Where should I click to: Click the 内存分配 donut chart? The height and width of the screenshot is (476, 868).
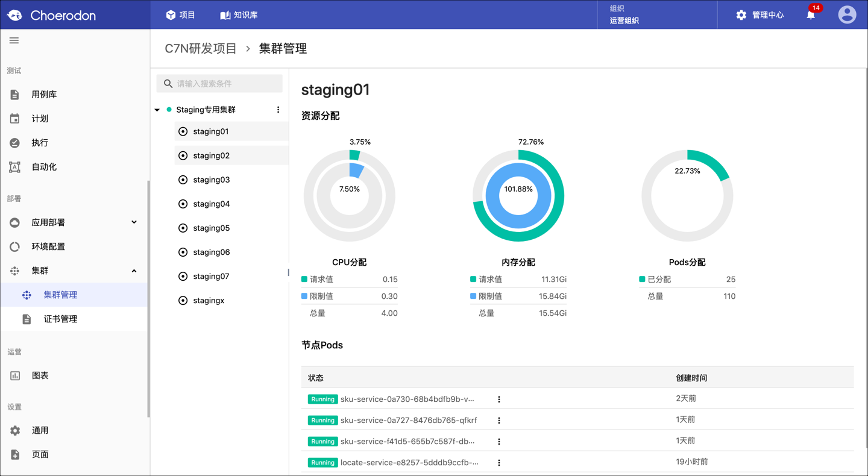(x=518, y=196)
